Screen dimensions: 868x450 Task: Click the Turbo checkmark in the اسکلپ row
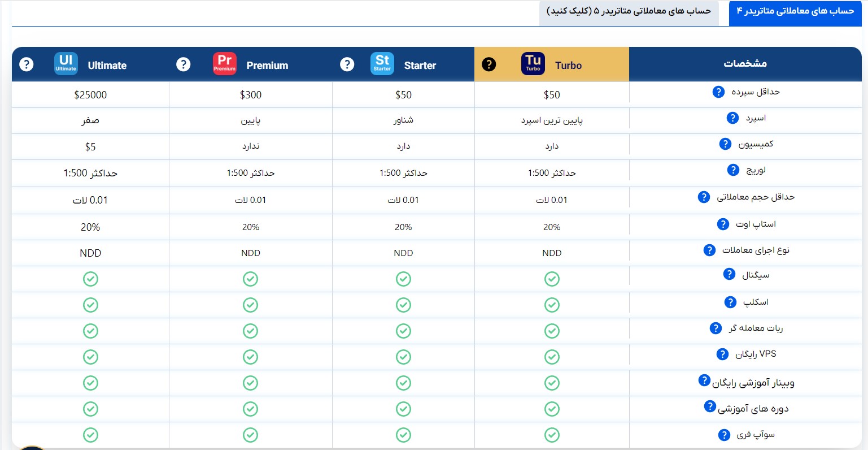(552, 305)
